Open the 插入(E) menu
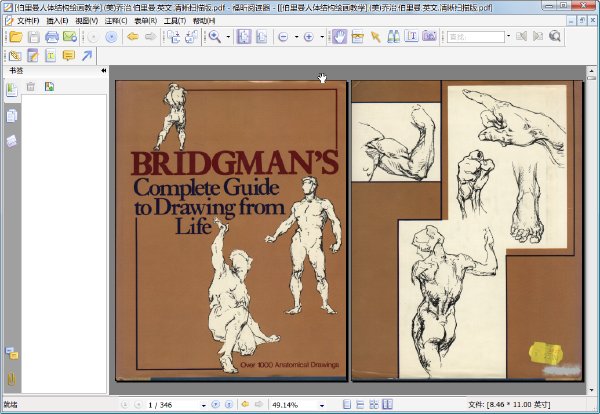 pos(57,21)
